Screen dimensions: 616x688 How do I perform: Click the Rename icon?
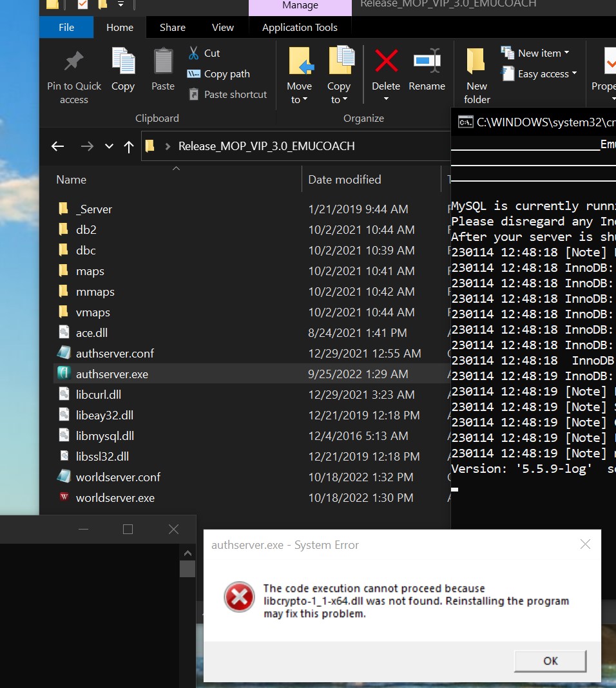tap(427, 60)
